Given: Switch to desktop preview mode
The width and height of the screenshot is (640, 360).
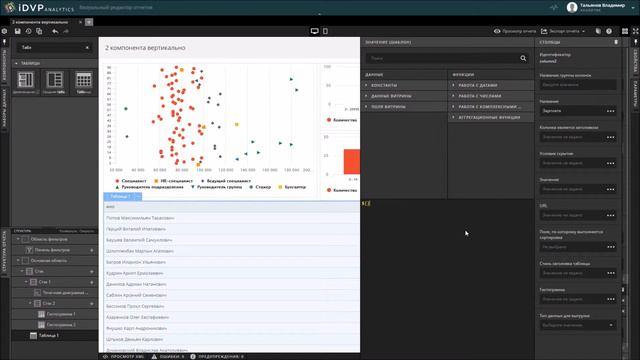Looking at the screenshot, I should click(x=314, y=31).
